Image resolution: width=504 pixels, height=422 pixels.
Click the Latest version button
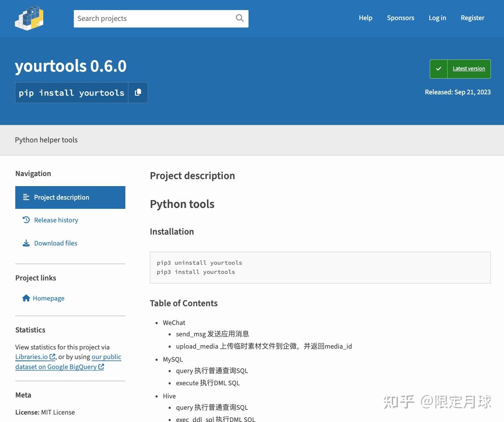469,69
